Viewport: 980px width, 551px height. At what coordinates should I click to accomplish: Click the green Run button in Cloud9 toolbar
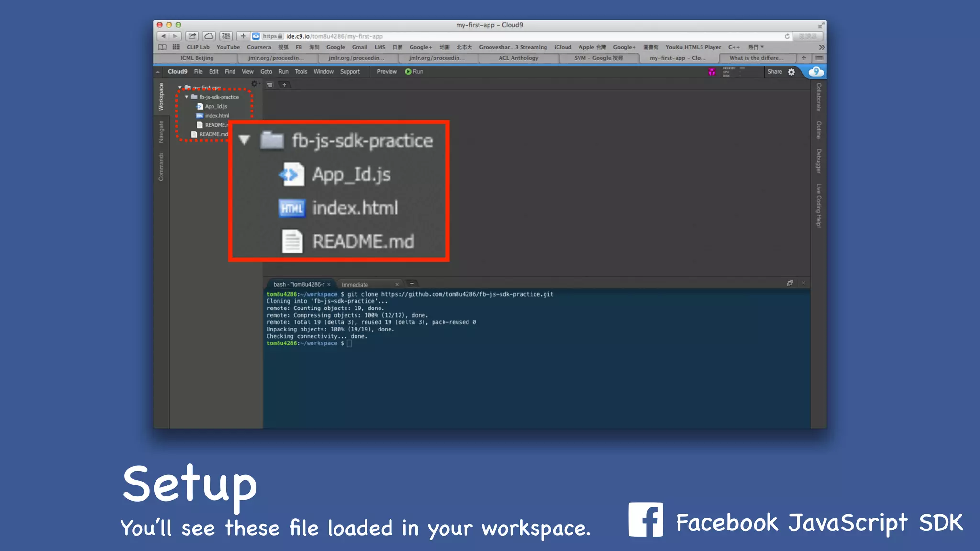pyautogui.click(x=414, y=72)
